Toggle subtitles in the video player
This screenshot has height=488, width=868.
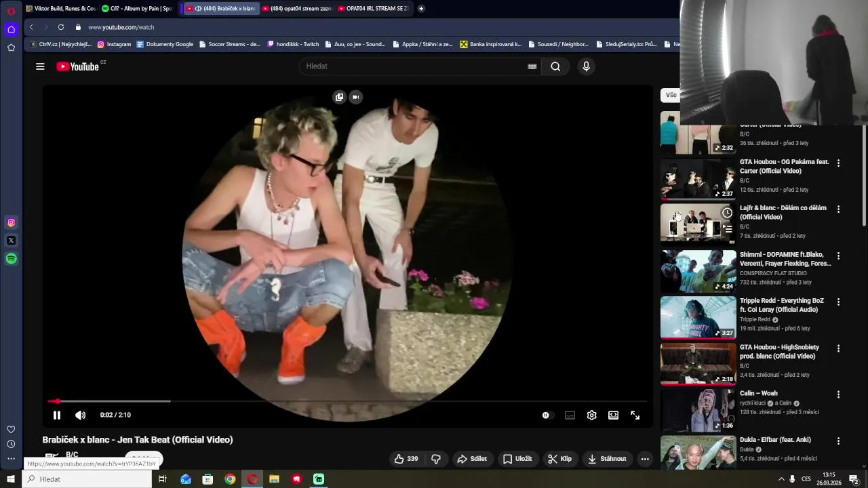coord(570,415)
